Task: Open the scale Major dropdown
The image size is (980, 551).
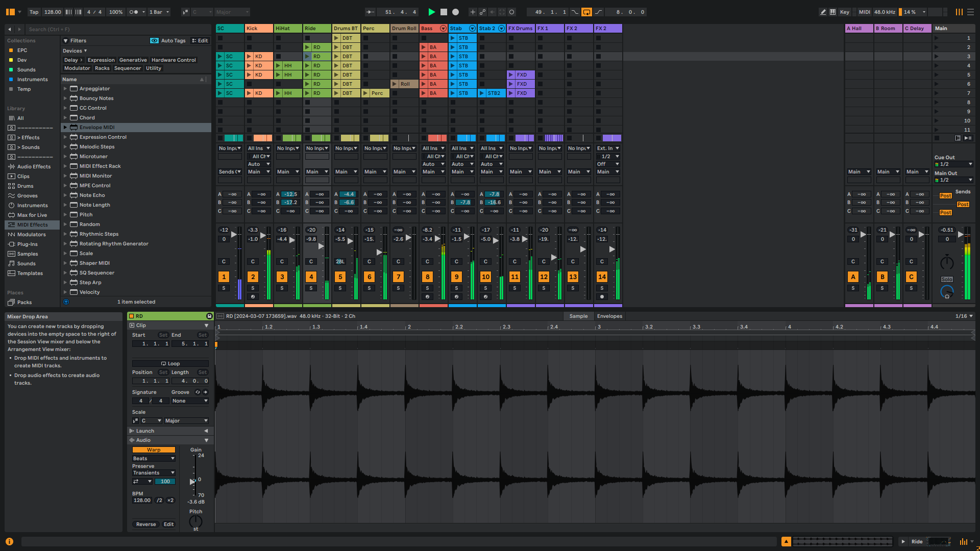Action: click(x=186, y=421)
